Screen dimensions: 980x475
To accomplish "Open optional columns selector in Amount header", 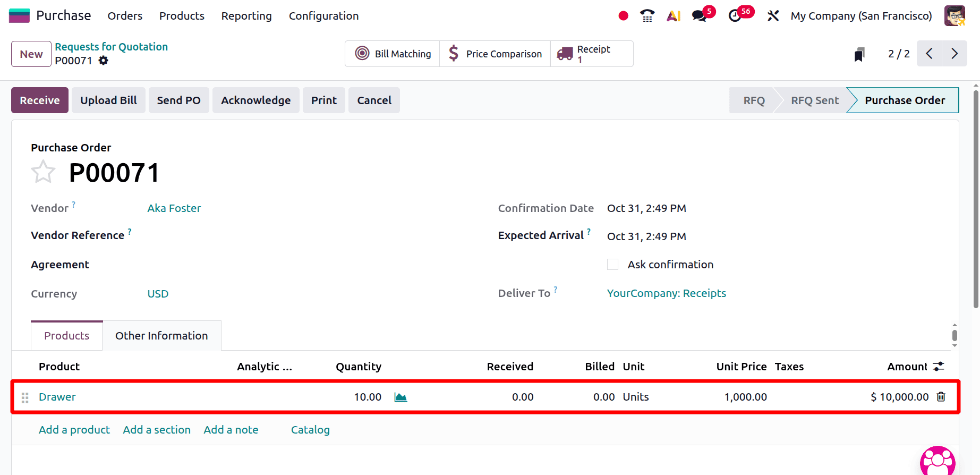I will coord(939,366).
